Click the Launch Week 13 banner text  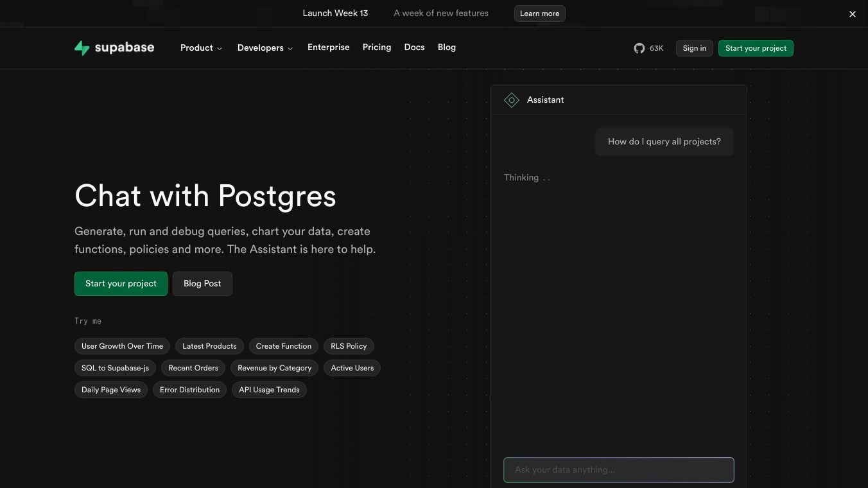coord(335,13)
